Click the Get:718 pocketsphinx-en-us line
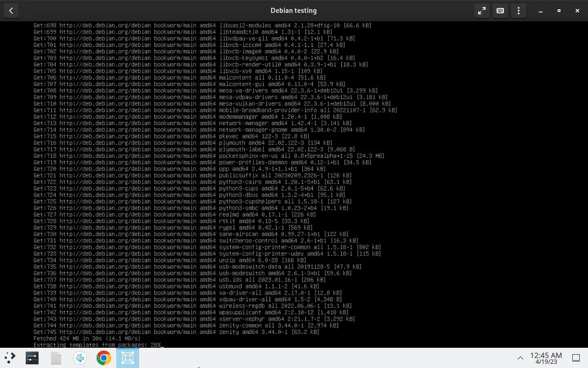The height and width of the screenshot is (368, 588). tap(209, 156)
